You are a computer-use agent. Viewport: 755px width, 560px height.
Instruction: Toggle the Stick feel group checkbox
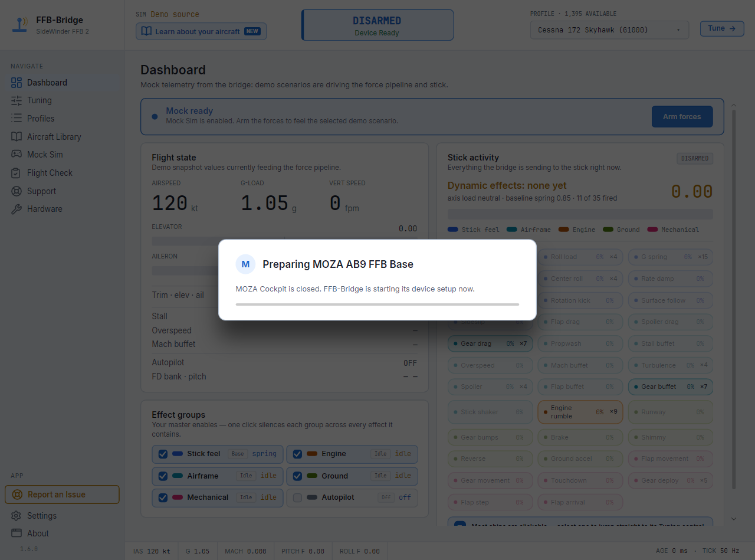(x=163, y=454)
